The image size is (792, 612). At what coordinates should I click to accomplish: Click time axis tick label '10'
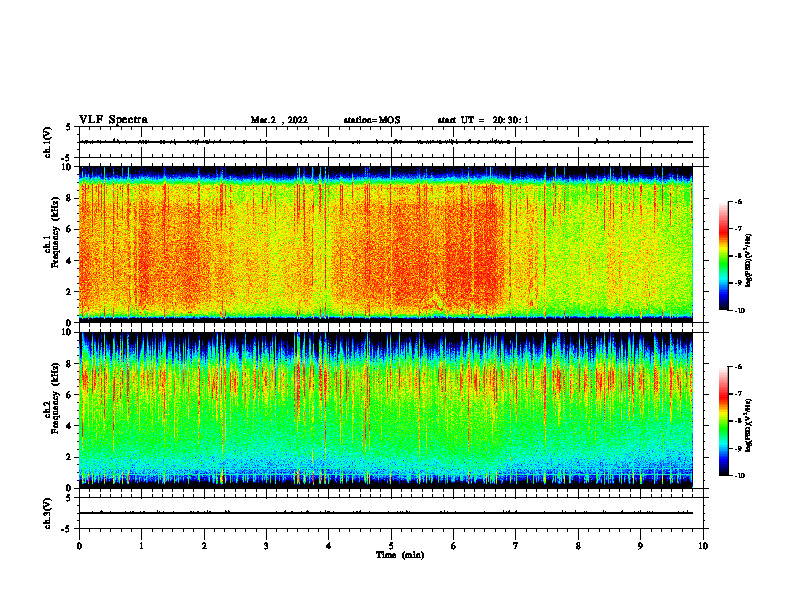click(703, 546)
